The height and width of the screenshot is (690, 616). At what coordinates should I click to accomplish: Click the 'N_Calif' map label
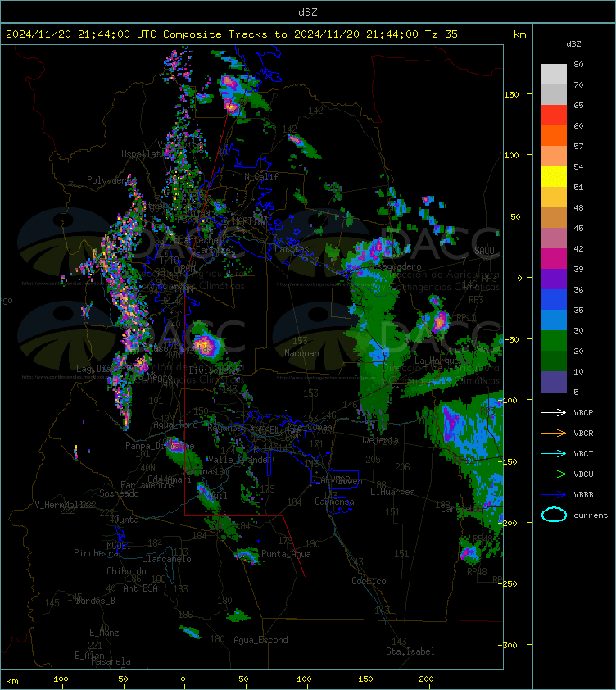(261, 177)
